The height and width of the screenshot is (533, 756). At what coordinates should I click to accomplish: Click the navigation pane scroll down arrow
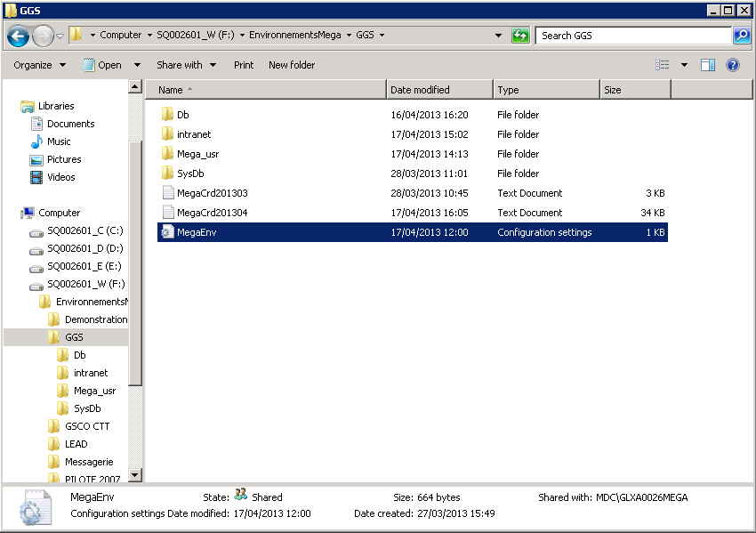[x=135, y=476]
